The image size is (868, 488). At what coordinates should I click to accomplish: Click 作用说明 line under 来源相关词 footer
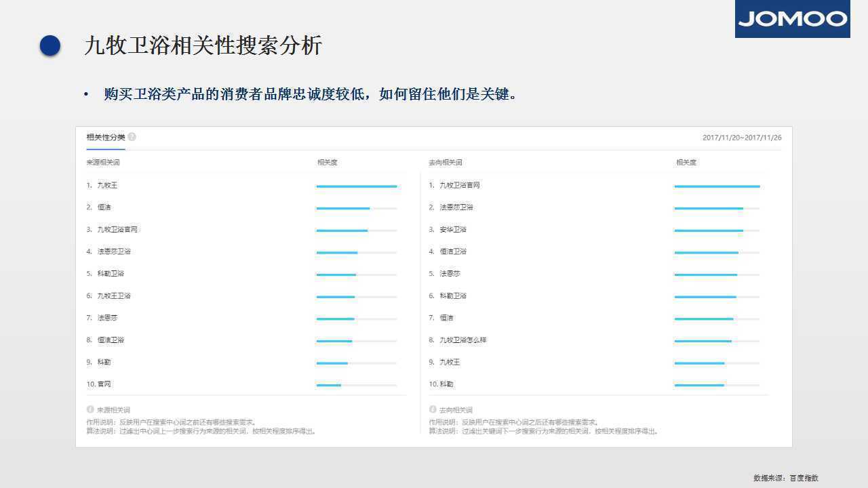(x=172, y=422)
